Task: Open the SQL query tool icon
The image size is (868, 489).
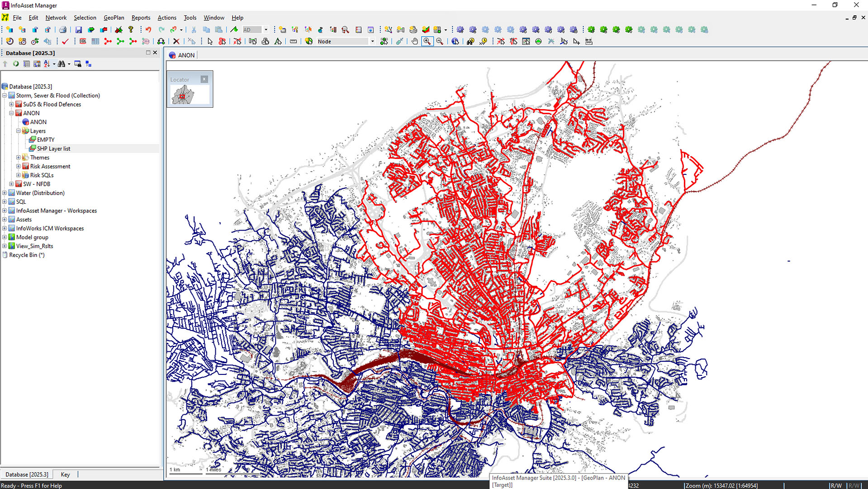Action: (83, 42)
